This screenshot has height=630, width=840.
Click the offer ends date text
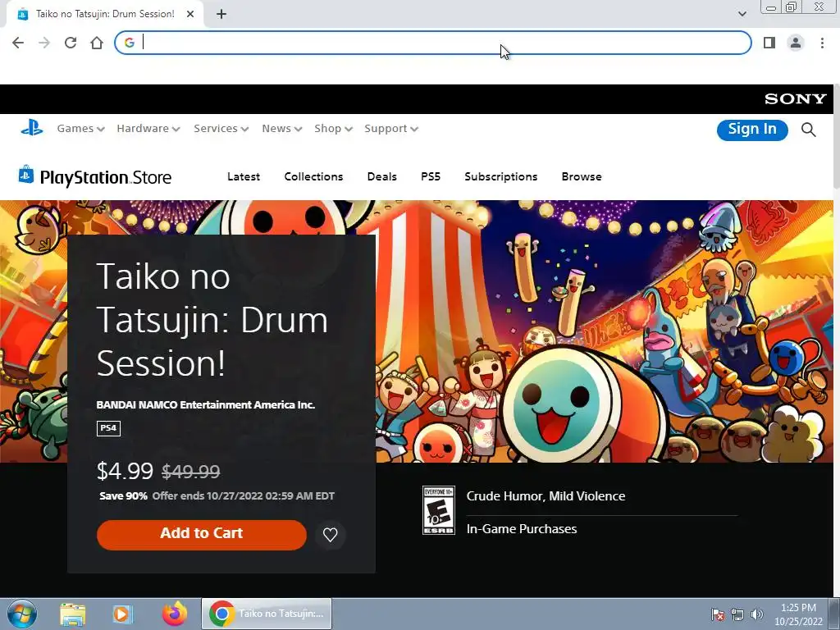click(243, 496)
